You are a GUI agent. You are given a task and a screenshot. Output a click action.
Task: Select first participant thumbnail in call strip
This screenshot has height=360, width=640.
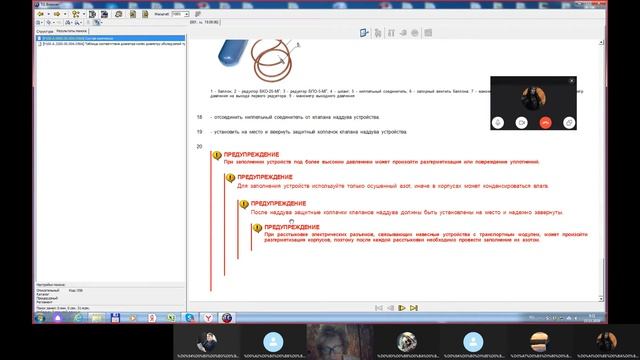(x=207, y=342)
